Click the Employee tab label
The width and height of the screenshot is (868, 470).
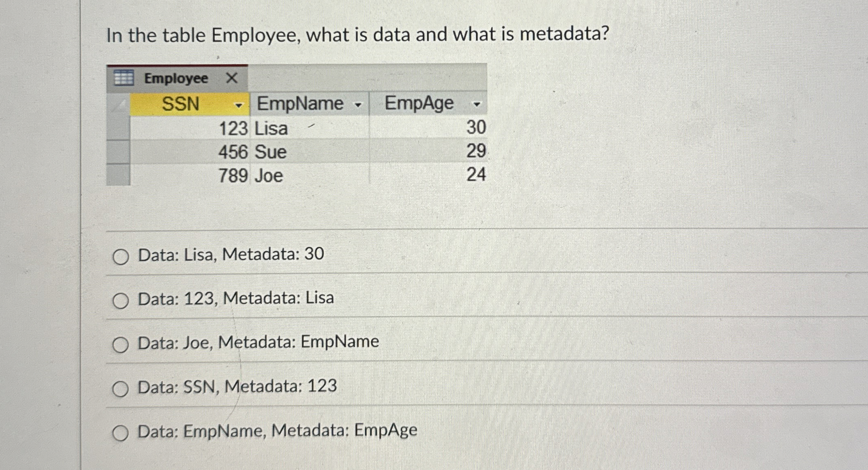click(176, 78)
